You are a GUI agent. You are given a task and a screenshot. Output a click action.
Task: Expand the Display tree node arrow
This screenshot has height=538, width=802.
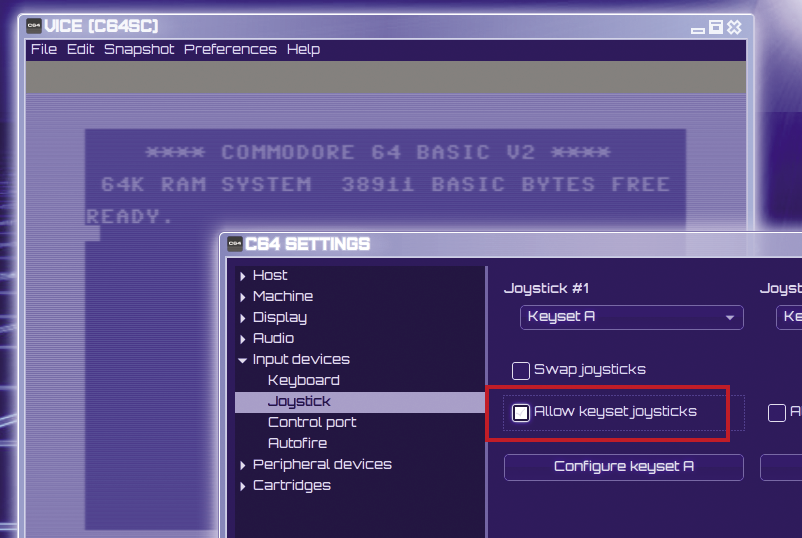coord(242,318)
